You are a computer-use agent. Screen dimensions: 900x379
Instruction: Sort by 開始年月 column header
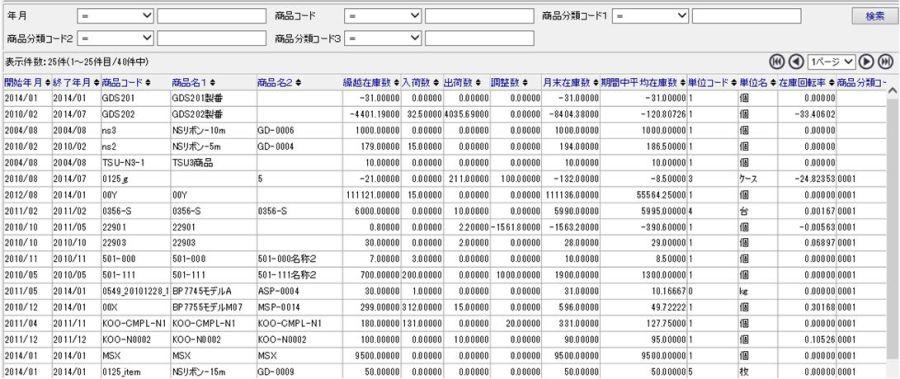tap(27, 83)
